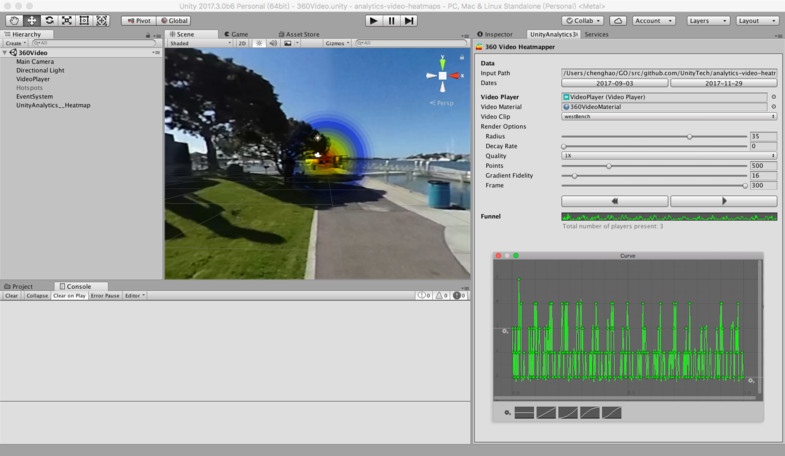The width and height of the screenshot is (785, 456).
Task: Click the end date 2017-11-29 button
Action: coord(723,83)
